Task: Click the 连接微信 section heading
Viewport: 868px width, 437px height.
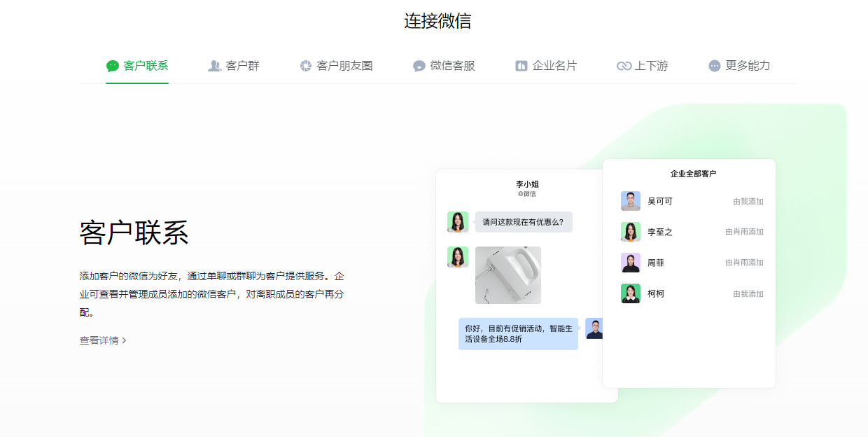Action: coord(437,21)
